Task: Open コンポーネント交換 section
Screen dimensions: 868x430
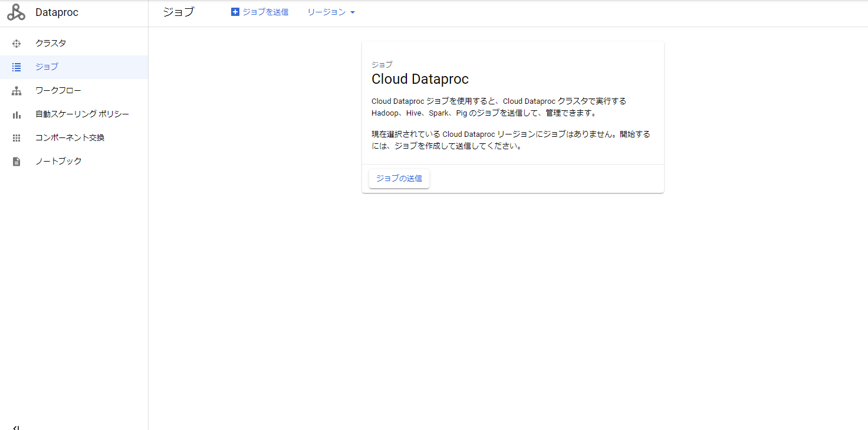Action: [x=74, y=137]
